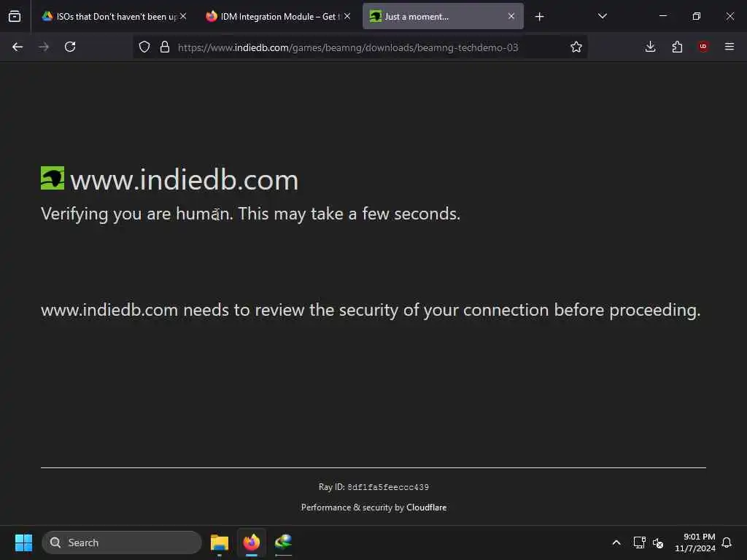Open Firefox View recent browsing icon
This screenshot has height=560, width=747.
pyautogui.click(x=15, y=16)
